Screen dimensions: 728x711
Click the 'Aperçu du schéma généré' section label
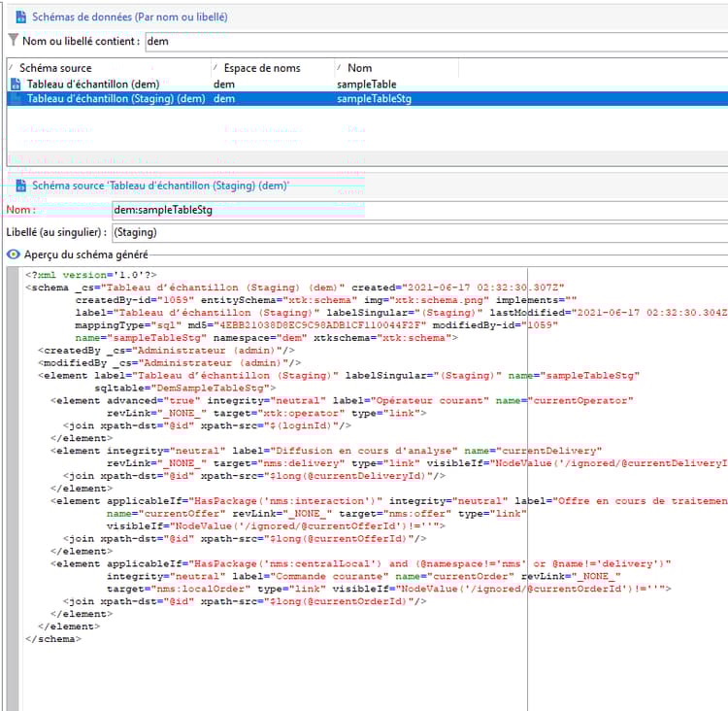coord(86,254)
